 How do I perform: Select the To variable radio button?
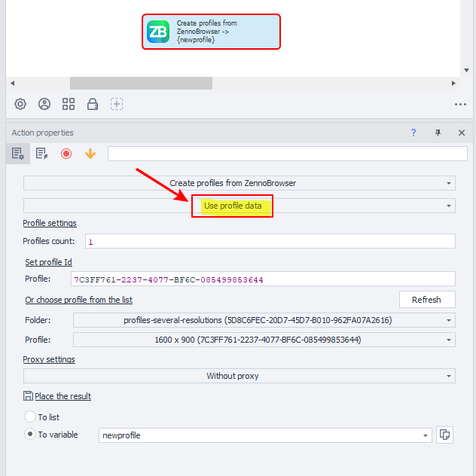tap(30, 434)
